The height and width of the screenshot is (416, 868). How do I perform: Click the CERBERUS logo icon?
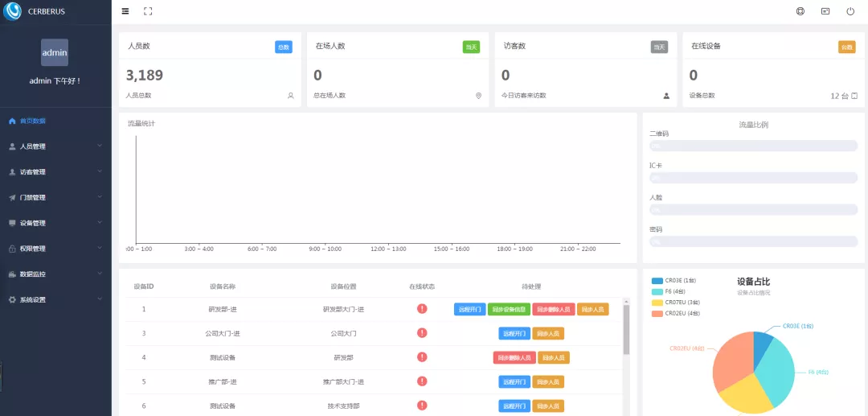(13, 11)
